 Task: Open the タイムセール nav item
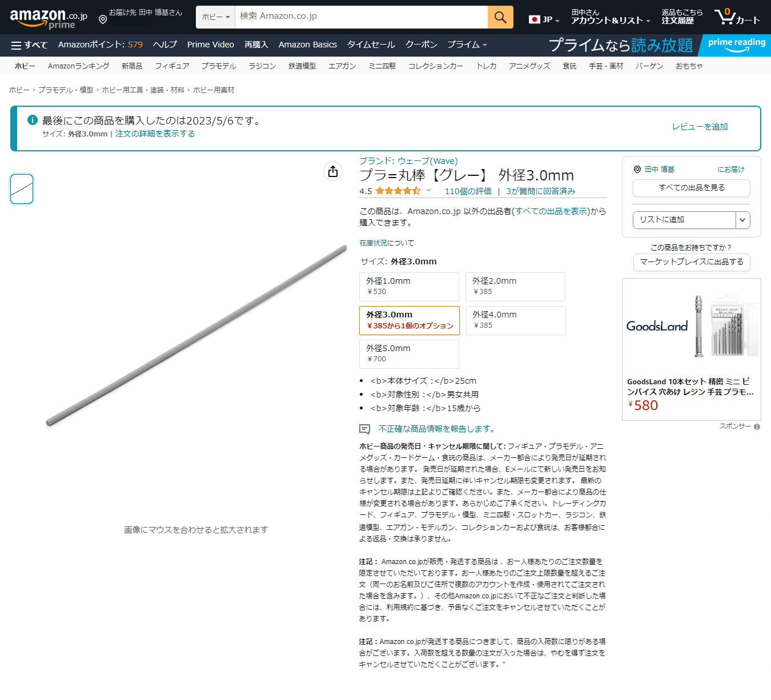(x=371, y=45)
